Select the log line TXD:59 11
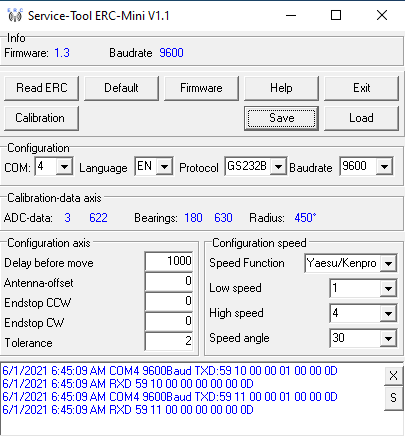Screen dimensions: 405x436 [x=170, y=397]
